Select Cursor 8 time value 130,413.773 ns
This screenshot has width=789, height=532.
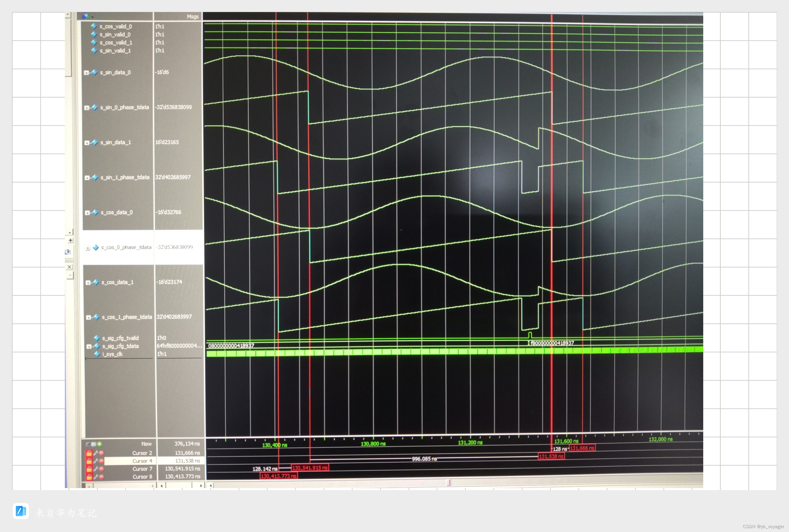click(183, 477)
